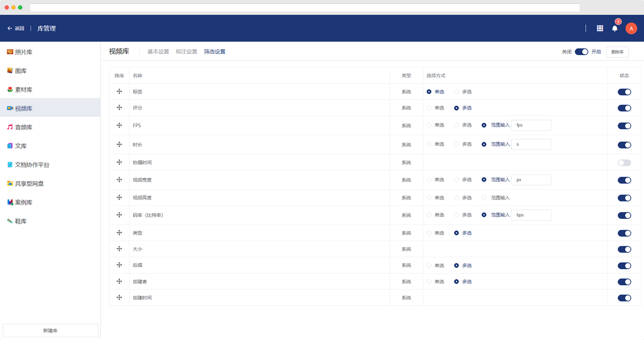
Task: Switch to the 标注设置 tab
Action: tap(186, 52)
